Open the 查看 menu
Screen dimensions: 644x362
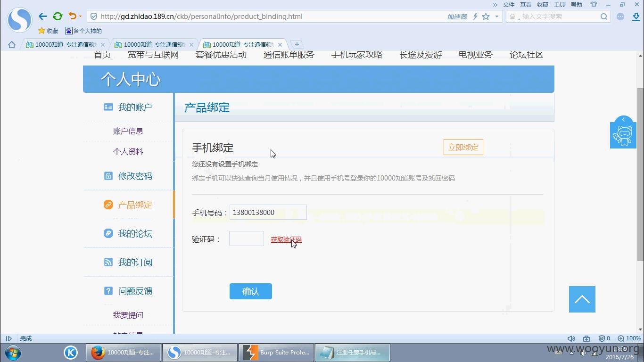click(x=526, y=5)
